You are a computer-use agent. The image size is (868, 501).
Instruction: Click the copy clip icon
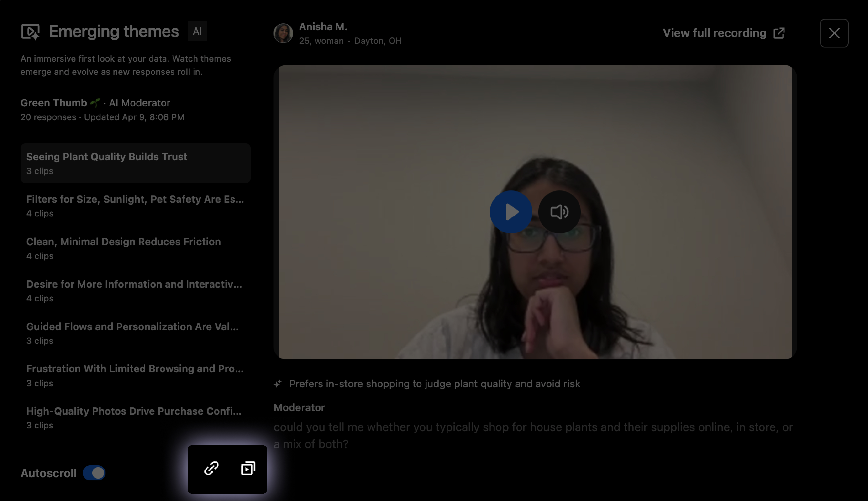(248, 468)
